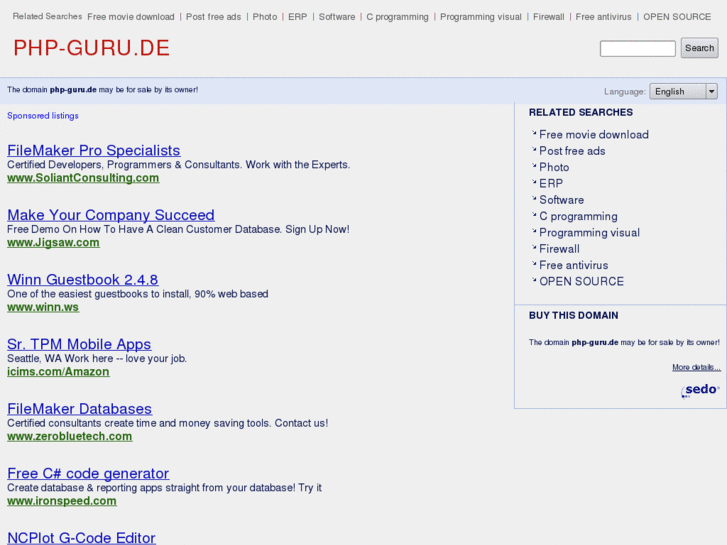Open sidebar Photo related search
The height and width of the screenshot is (545, 727).
point(554,167)
